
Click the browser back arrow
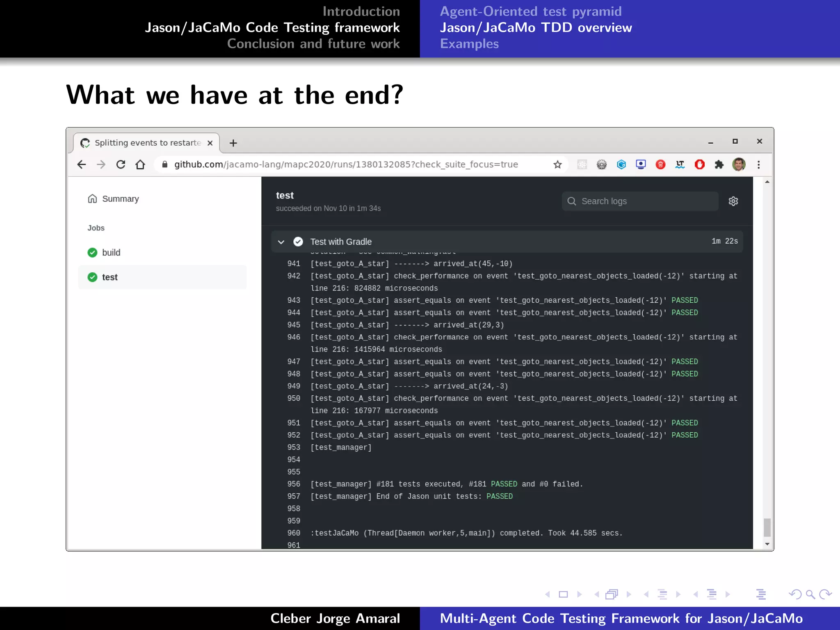(82, 164)
